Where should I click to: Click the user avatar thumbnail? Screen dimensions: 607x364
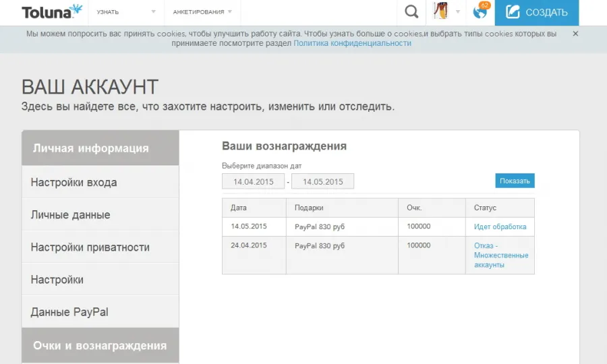(440, 11)
